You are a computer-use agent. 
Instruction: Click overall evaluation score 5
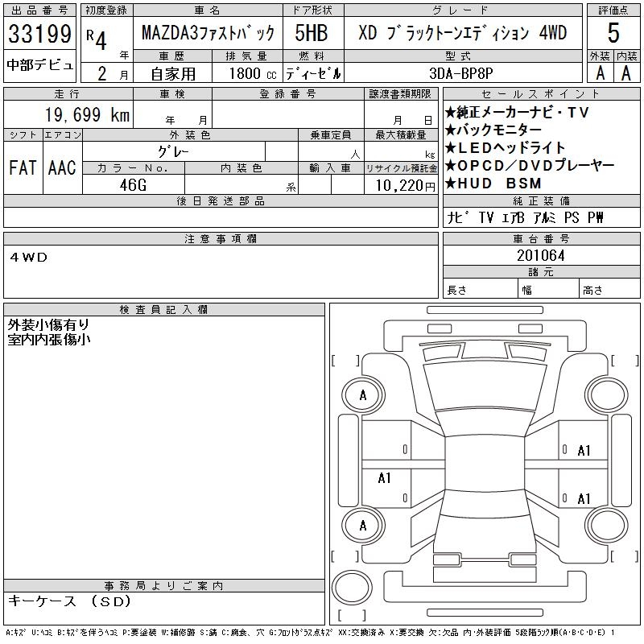(613, 33)
